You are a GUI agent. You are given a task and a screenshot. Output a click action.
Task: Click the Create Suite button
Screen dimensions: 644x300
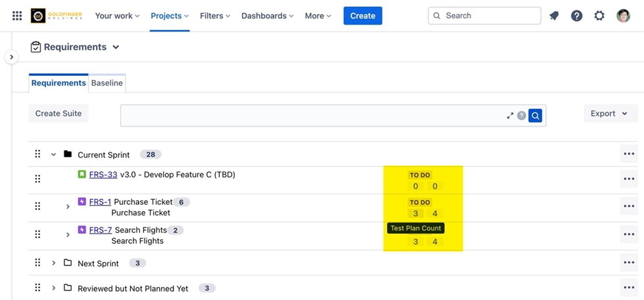(x=58, y=114)
